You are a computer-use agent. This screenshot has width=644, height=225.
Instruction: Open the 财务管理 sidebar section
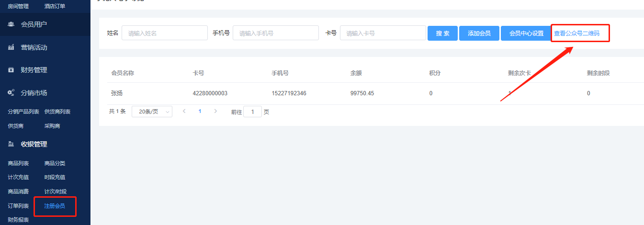34,70
